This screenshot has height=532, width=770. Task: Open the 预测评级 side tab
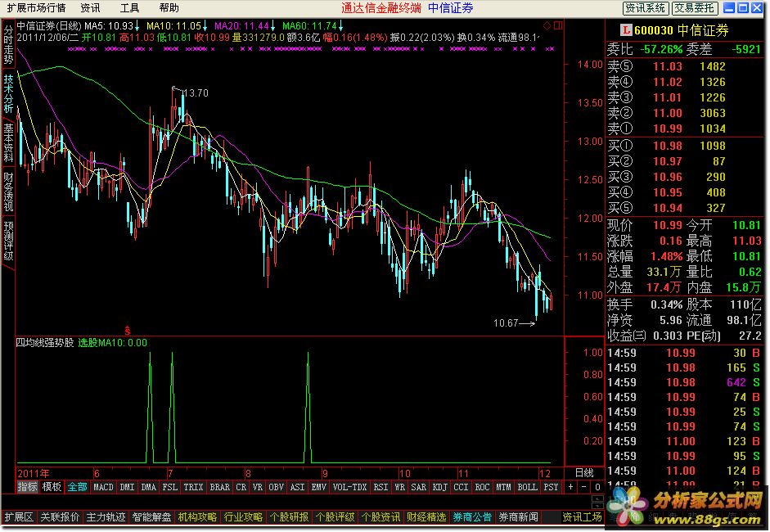pyautogui.click(x=8, y=241)
